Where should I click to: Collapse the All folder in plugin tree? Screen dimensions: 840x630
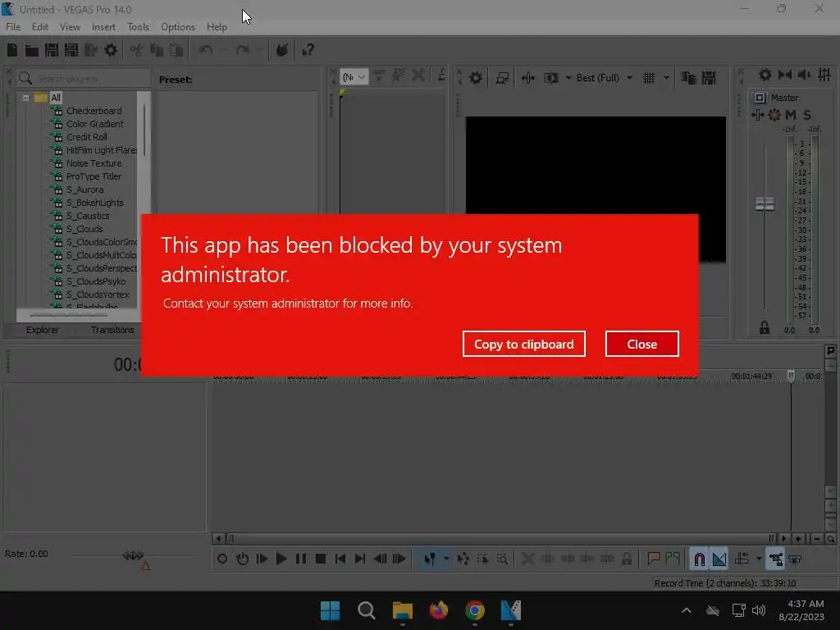click(25, 98)
